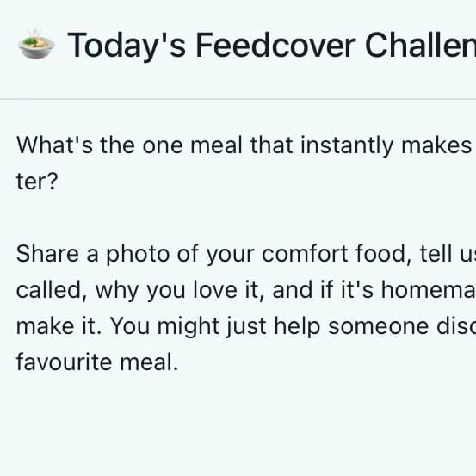Click the word "love" in the paragraph
476x476 pixels.
[215, 290]
